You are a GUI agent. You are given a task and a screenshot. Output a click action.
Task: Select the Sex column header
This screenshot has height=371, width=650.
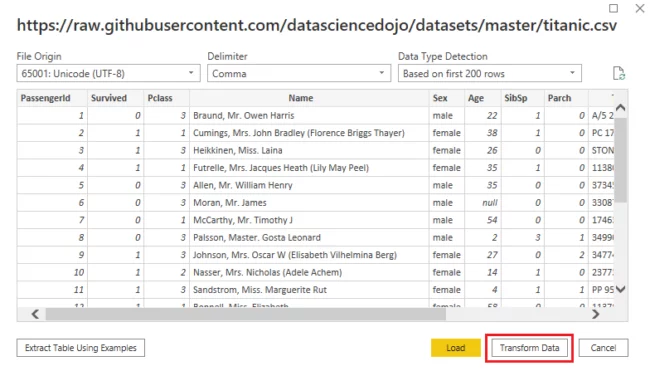coord(447,98)
